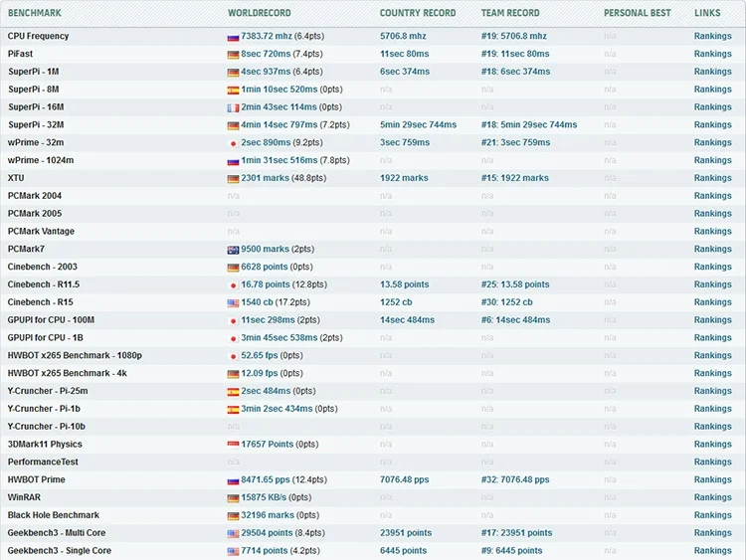Image resolution: width=746 pixels, height=560 pixels.
Task: Open Rankings for WinRAR
Action: [x=713, y=497]
